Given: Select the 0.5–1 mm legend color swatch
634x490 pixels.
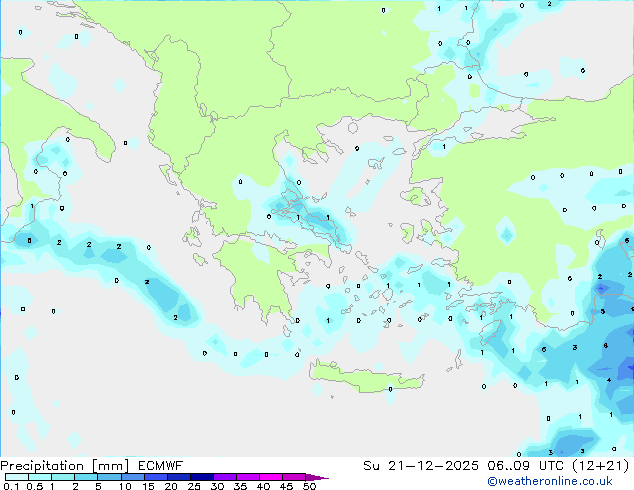Looking at the screenshot, I should [x=40, y=477].
